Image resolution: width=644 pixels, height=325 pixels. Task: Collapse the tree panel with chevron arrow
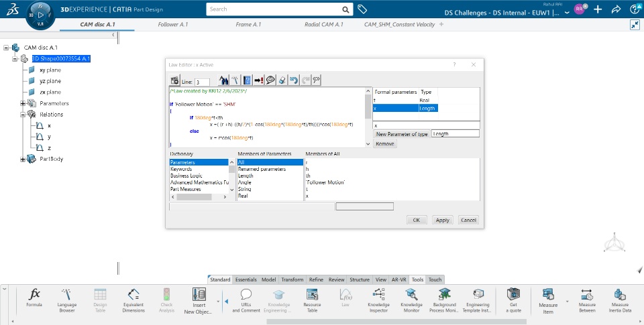(x=113, y=35)
